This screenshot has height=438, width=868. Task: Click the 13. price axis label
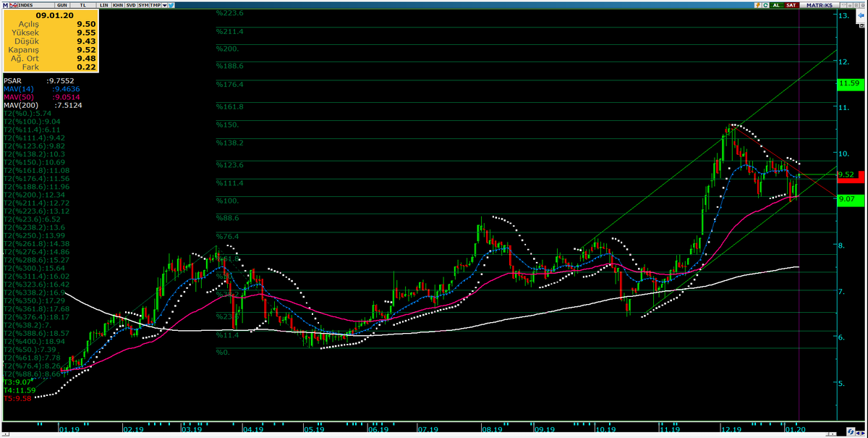pos(843,15)
